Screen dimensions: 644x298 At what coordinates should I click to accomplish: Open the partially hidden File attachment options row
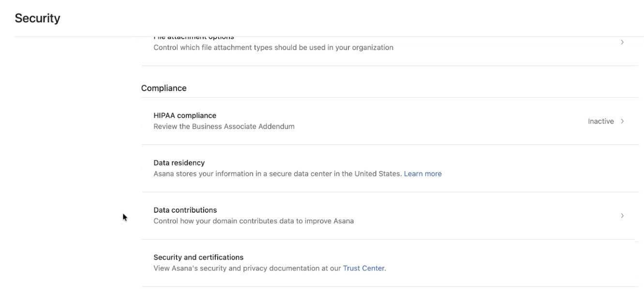point(390,51)
